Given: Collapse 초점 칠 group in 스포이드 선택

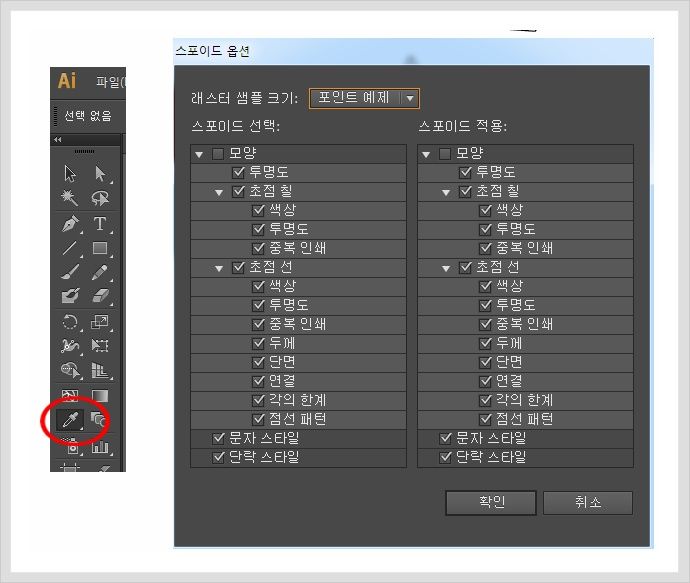Looking at the screenshot, I should pyautogui.click(x=219, y=192).
